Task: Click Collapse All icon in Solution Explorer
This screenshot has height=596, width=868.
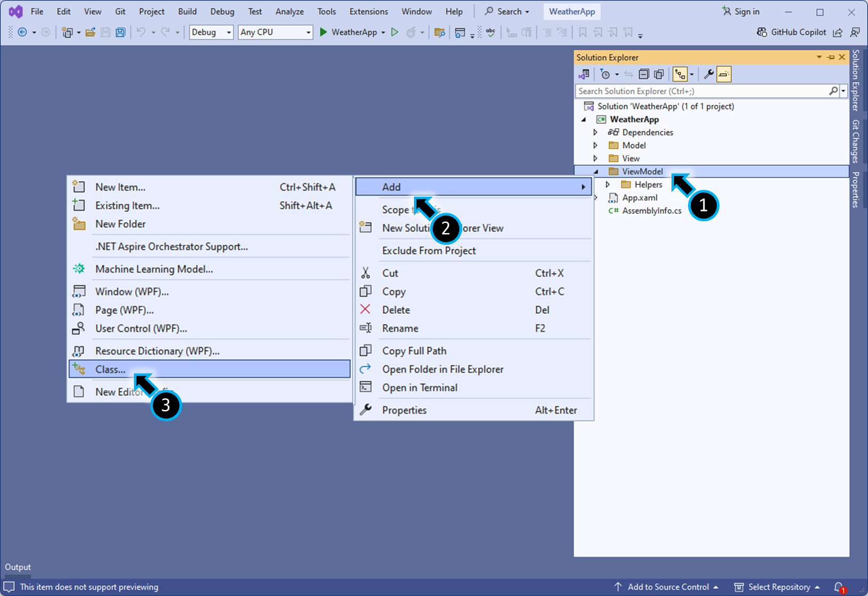Action: (x=644, y=74)
